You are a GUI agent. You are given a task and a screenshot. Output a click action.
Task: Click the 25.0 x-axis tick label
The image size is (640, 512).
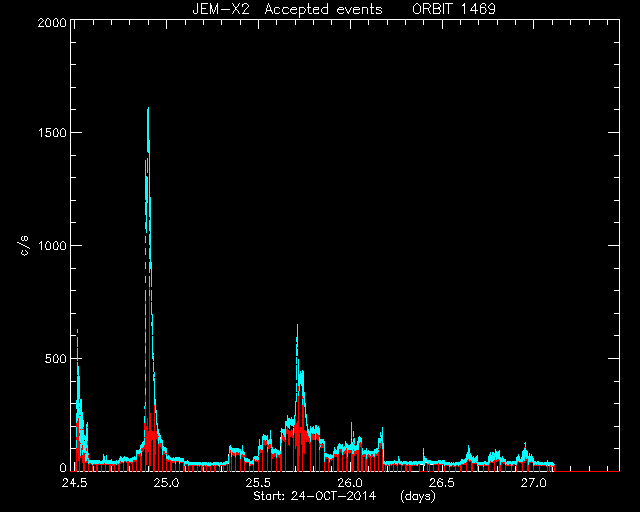coord(166,483)
